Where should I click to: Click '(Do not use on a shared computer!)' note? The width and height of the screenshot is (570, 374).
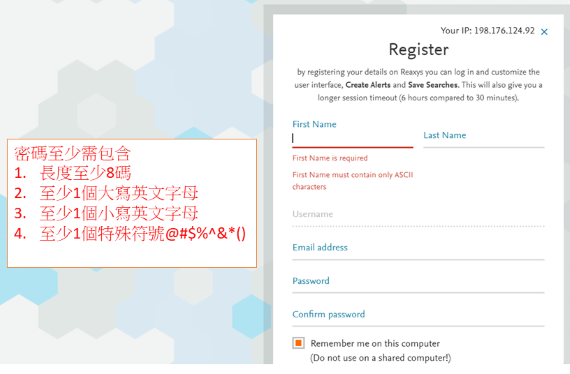click(380, 358)
